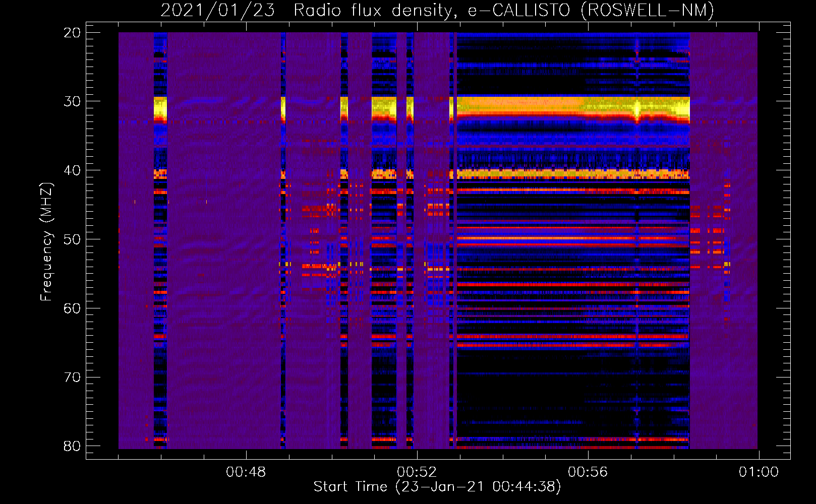
Task: Click the 00:48 time tick label
Action: click(246, 472)
